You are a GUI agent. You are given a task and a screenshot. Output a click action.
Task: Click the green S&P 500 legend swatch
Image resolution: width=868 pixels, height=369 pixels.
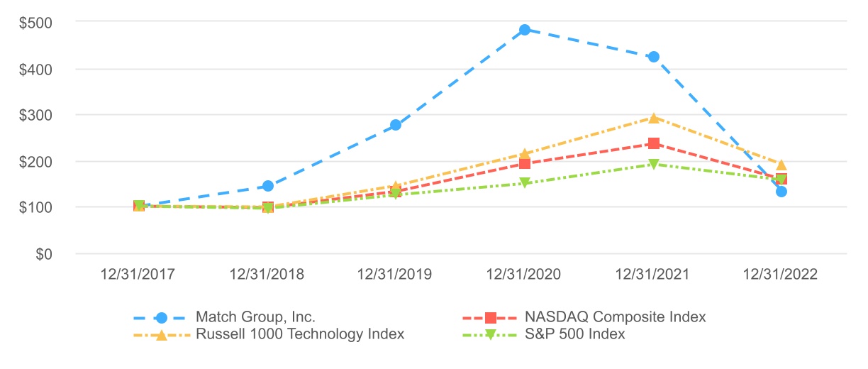point(490,335)
